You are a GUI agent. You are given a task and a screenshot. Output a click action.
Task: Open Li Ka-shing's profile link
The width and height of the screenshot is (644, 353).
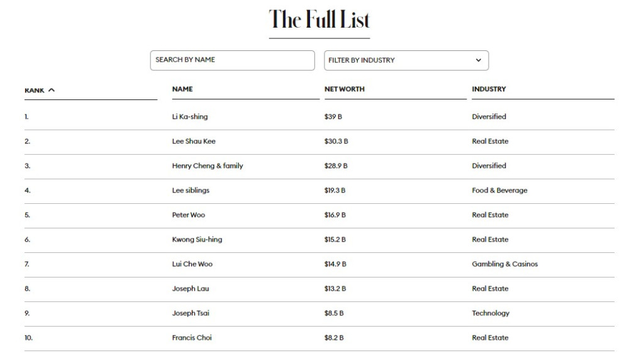click(190, 117)
